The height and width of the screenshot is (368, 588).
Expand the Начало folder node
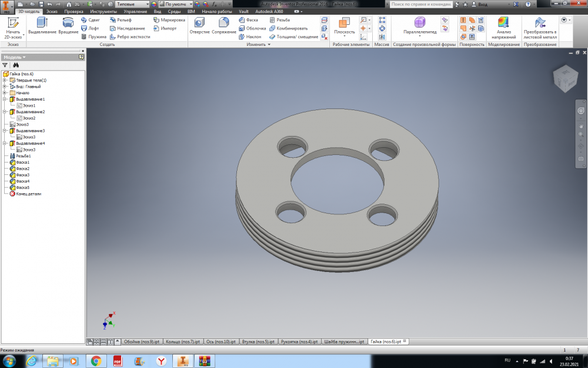coord(5,93)
